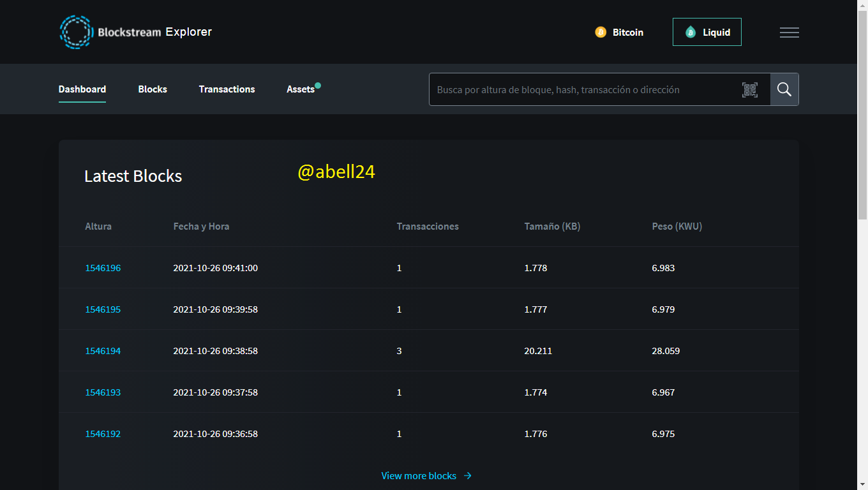Click arrow next to View more blocks
This screenshot has height=490, width=868.
click(x=468, y=476)
